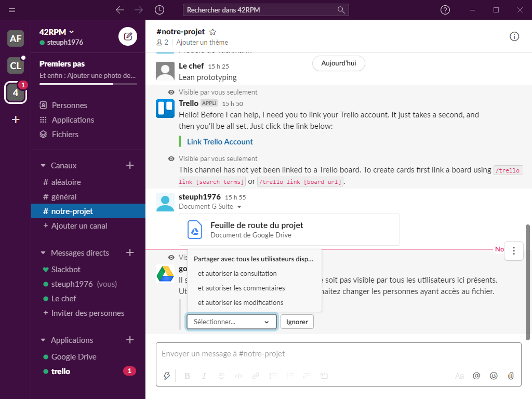Screen dimensions: 532x399
Task: Click 'Ajouter un thème'
Action: point(202,43)
